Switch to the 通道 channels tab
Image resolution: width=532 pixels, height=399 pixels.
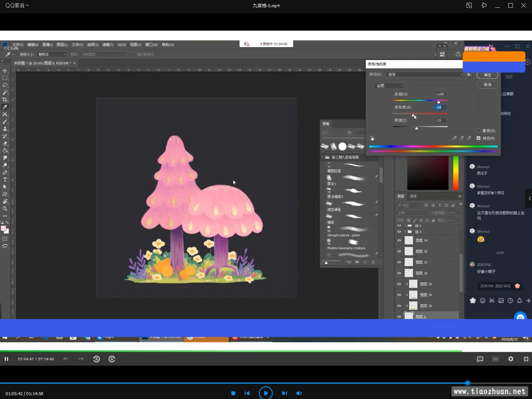(413, 196)
